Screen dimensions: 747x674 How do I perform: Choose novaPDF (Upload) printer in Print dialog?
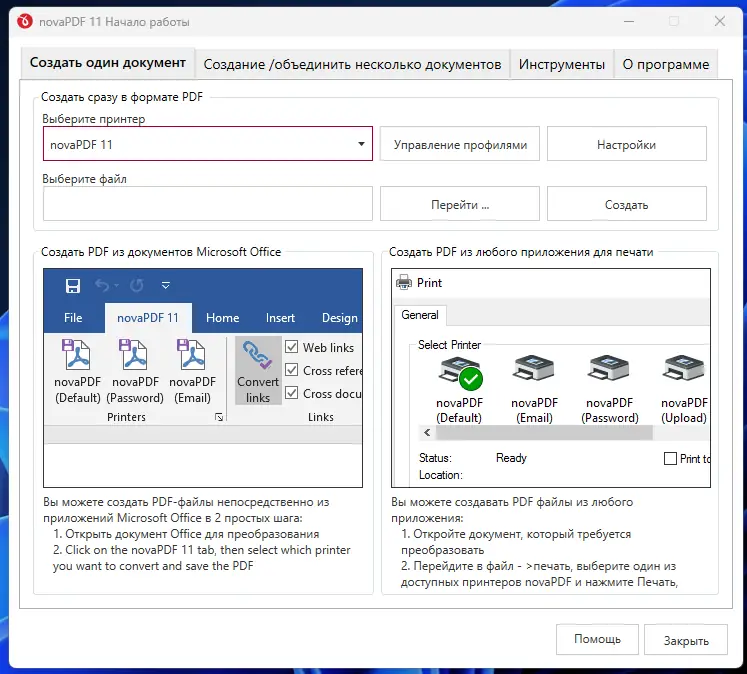[684, 389]
